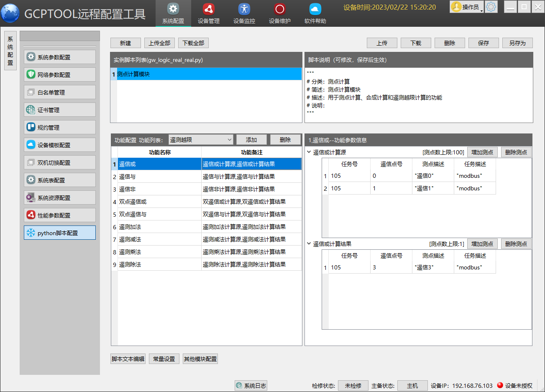This screenshot has height=392, width=545.
Task: Open 证书管理 via its globe icon
Action: click(31, 110)
